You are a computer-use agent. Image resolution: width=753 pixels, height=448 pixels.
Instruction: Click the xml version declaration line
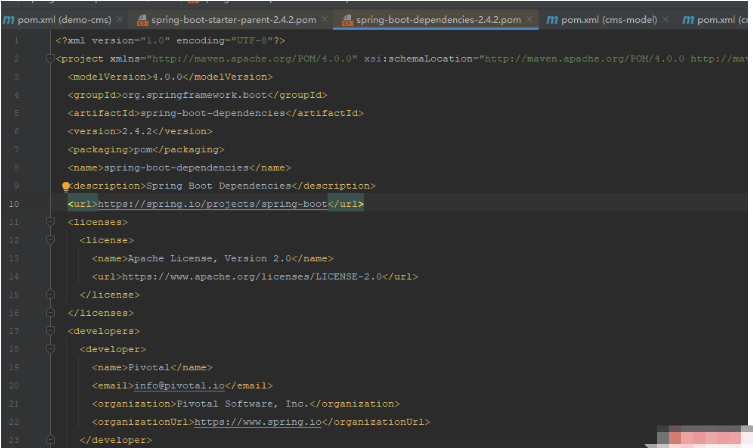click(170, 41)
